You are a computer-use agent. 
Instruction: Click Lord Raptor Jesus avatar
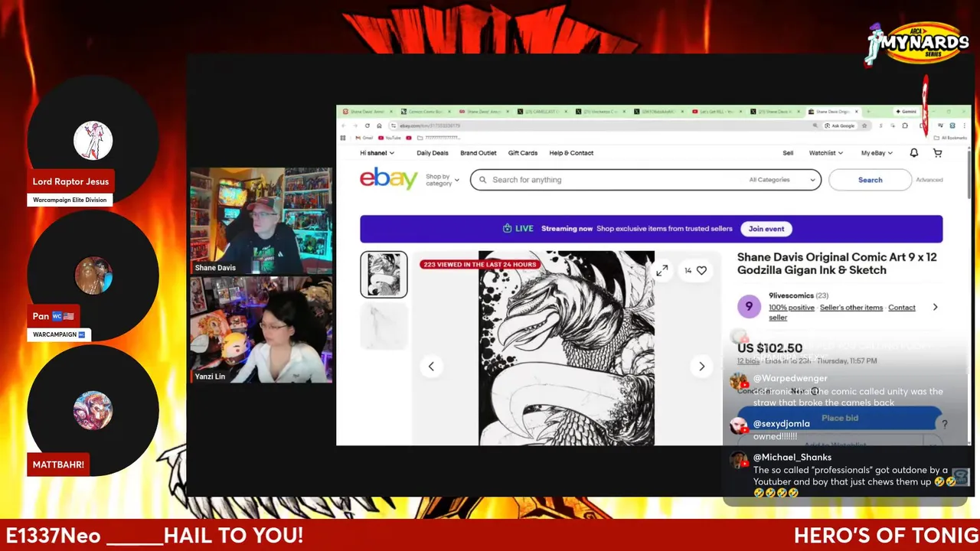pyautogui.click(x=93, y=141)
